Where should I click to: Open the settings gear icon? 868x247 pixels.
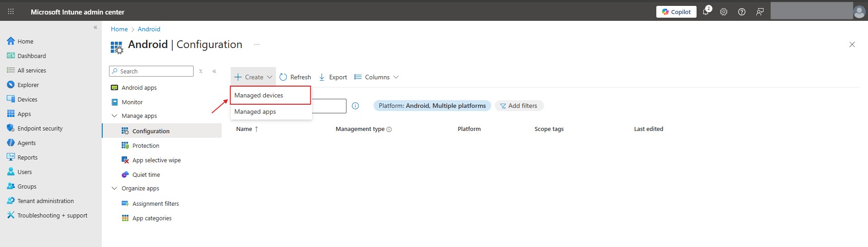[724, 12]
